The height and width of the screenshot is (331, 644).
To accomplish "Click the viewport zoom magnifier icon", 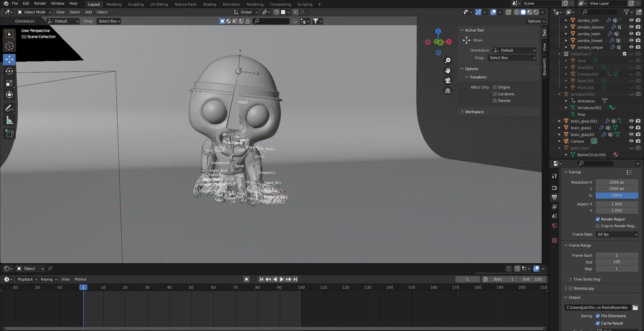I will pos(448,60).
